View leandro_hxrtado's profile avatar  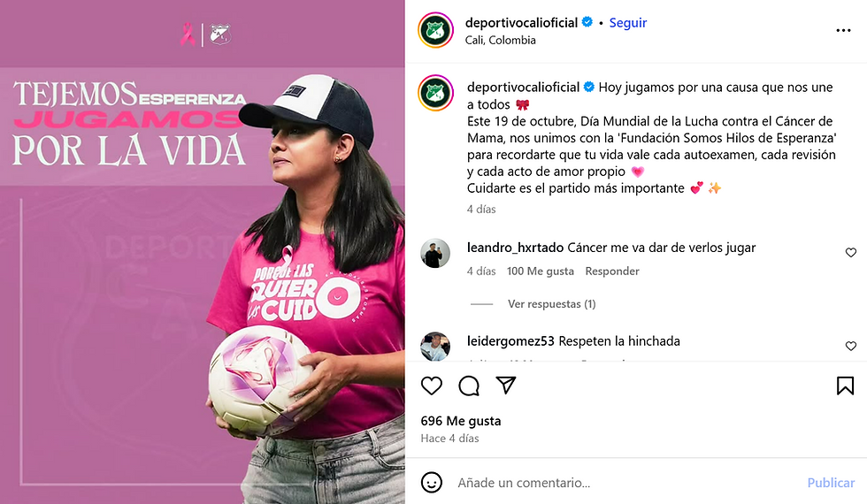click(435, 254)
